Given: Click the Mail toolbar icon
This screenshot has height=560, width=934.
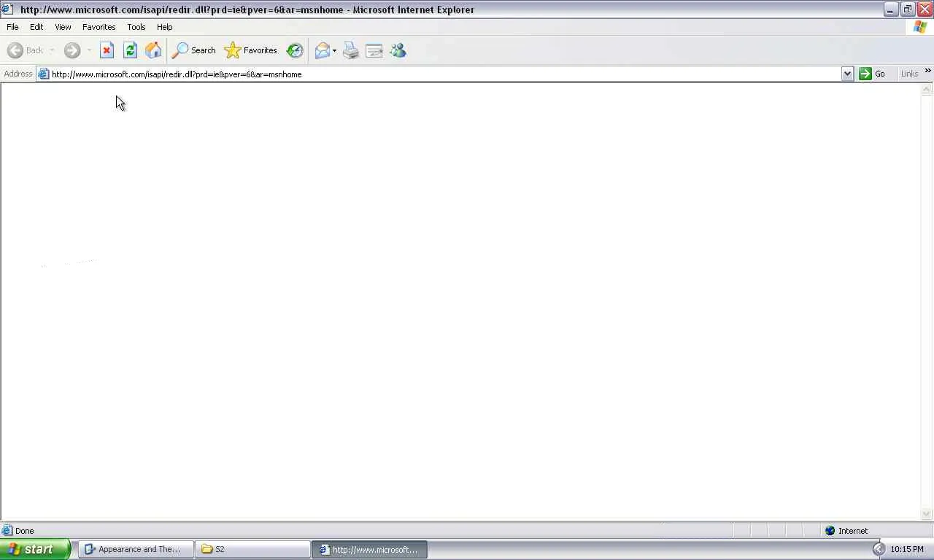Looking at the screenshot, I should [x=322, y=50].
